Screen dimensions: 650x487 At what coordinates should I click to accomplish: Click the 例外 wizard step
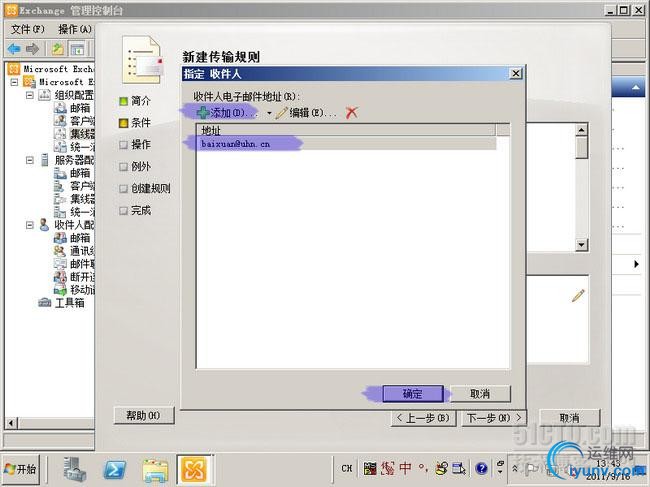[135, 167]
